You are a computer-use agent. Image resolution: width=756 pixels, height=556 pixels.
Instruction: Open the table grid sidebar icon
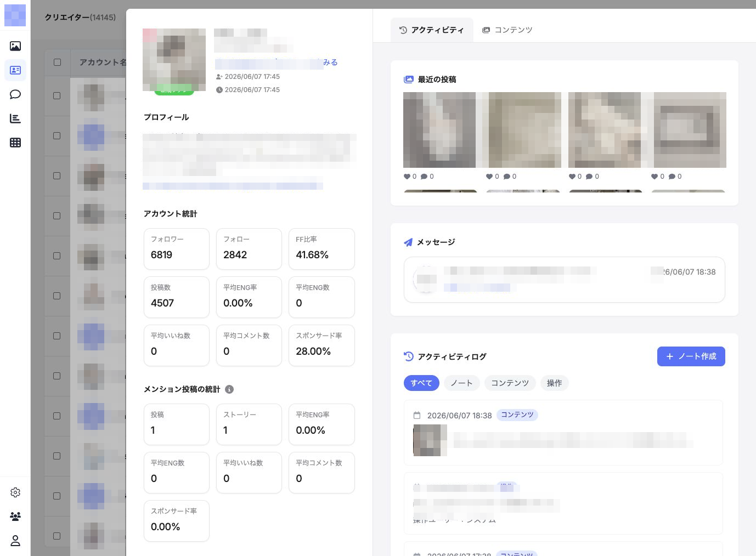[15, 143]
